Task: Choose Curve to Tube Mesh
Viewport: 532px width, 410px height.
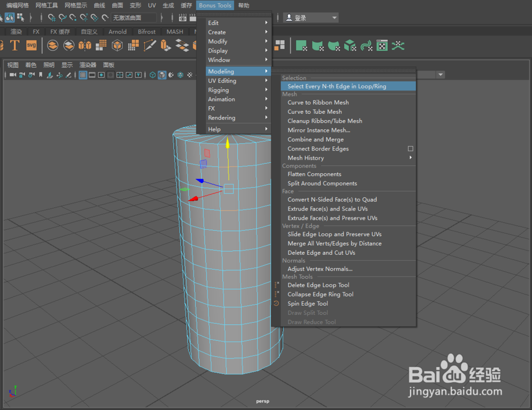Action: (x=348, y=112)
